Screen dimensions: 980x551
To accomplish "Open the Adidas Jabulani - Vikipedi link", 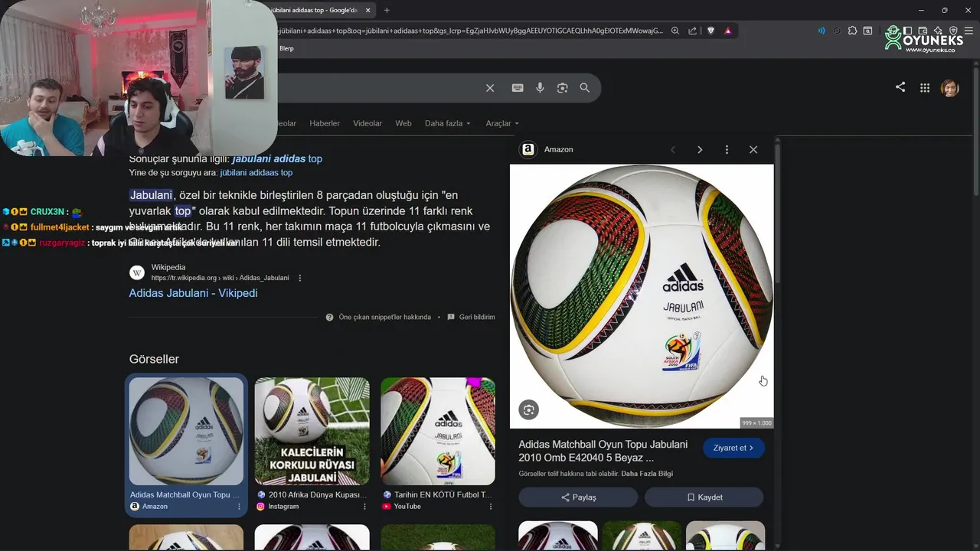I will [x=193, y=293].
